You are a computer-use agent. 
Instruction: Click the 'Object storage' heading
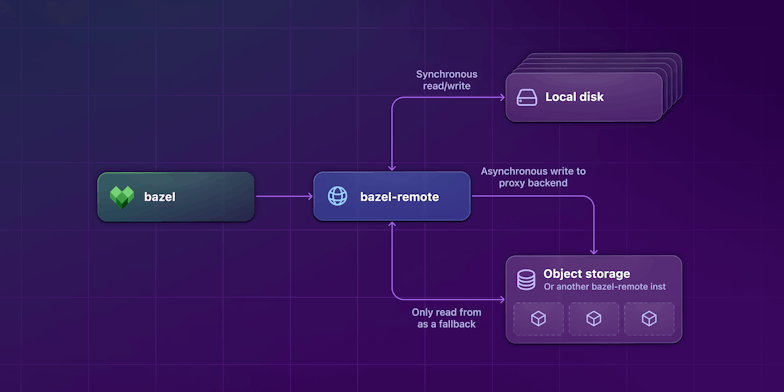pyautogui.click(x=586, y=274)
